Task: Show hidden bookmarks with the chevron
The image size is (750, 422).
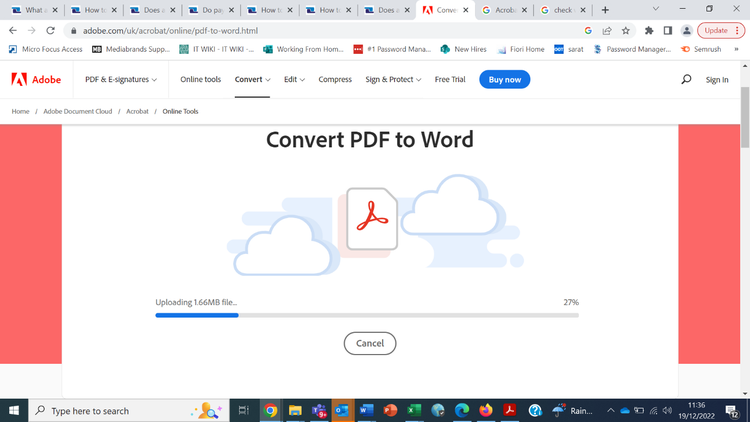Action: [736, 49]
